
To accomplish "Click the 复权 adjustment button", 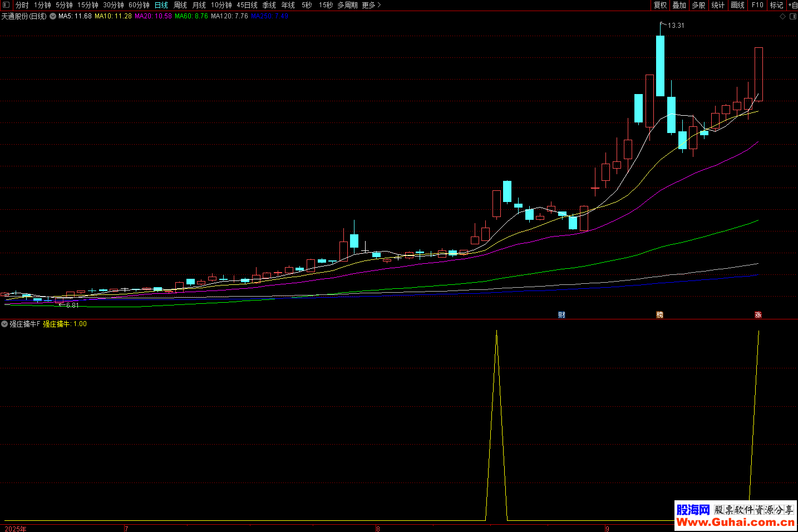I will (x=661, y=5).
